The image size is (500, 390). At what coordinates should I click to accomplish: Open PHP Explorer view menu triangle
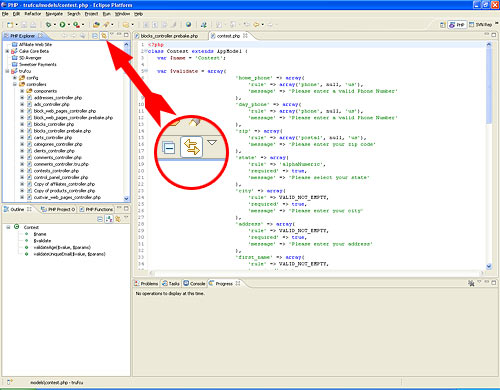click(112, 34)
